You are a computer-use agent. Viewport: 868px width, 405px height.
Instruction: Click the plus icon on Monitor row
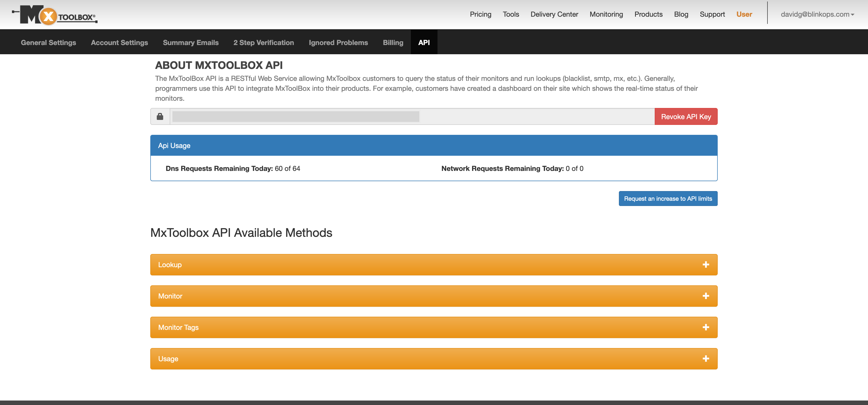click(x=705, y=296)
